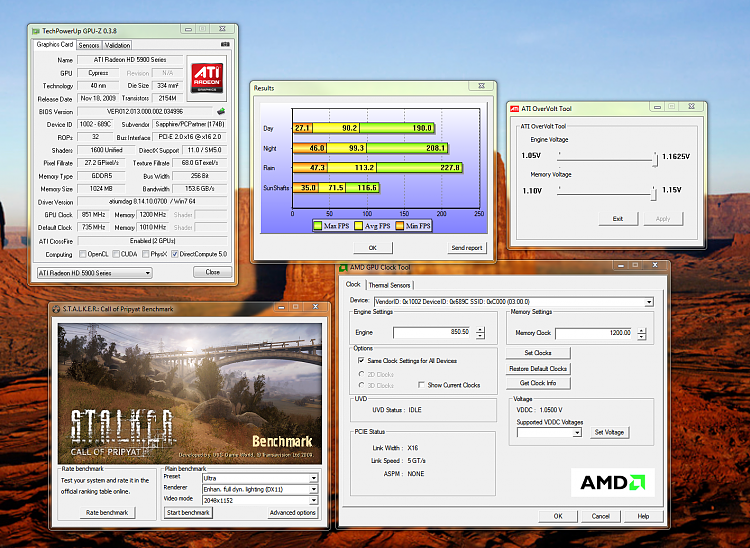Click OK in the Results window
The image size is (750, 548).
373,248
